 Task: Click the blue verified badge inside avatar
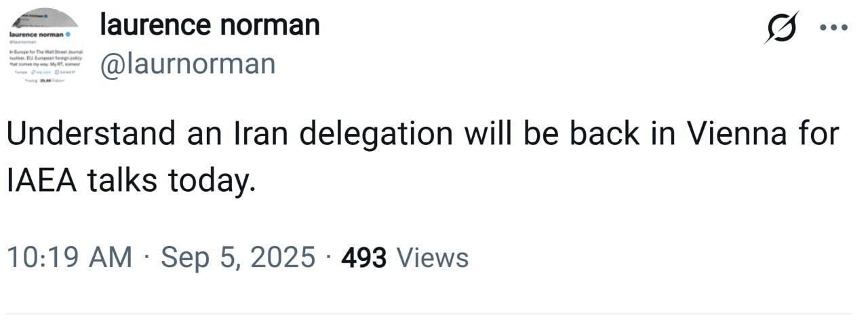tap(68, 34)
